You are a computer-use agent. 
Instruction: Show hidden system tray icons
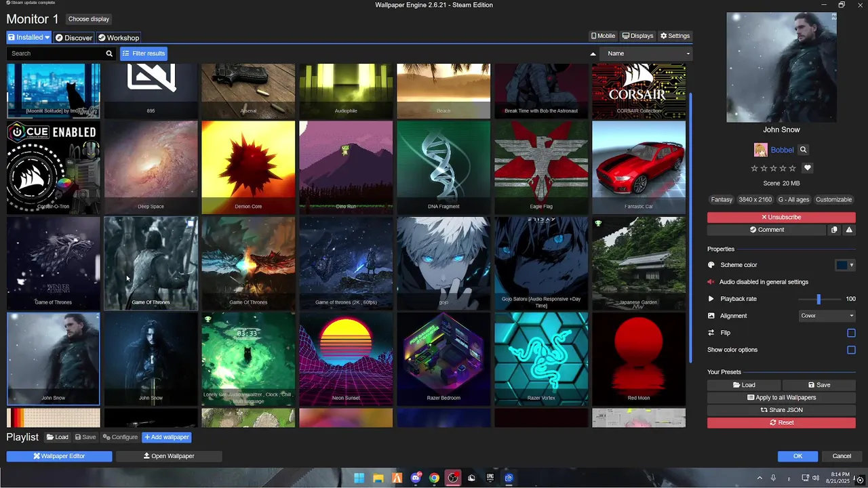[x=759, y=478]
